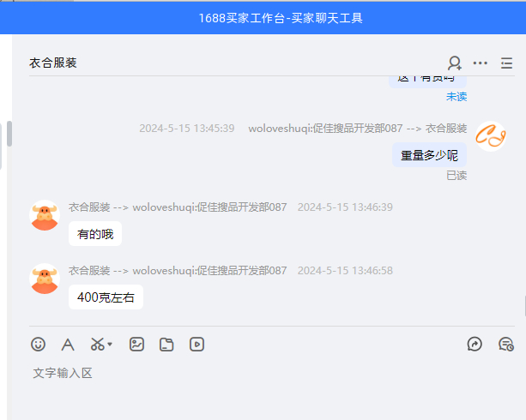Screen dimensions: 526x420
Task: Select the 重量多少呢 message bubble
Action: coord(429,155)
